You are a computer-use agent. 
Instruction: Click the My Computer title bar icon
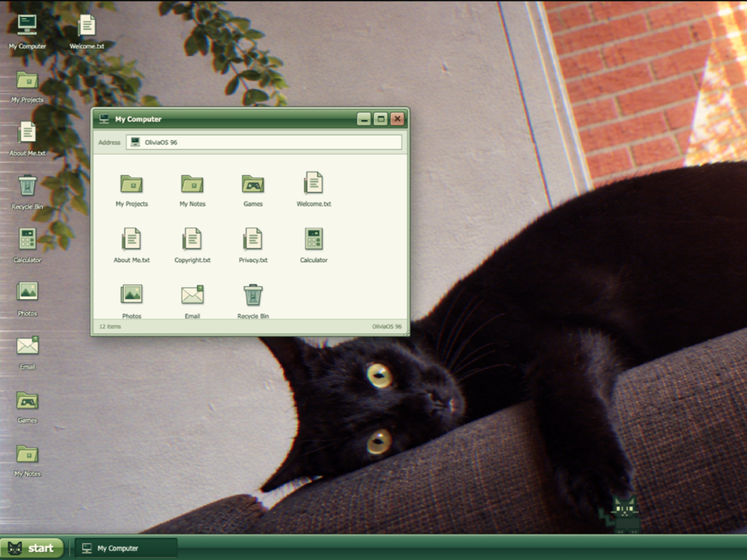tap(104, 119)
